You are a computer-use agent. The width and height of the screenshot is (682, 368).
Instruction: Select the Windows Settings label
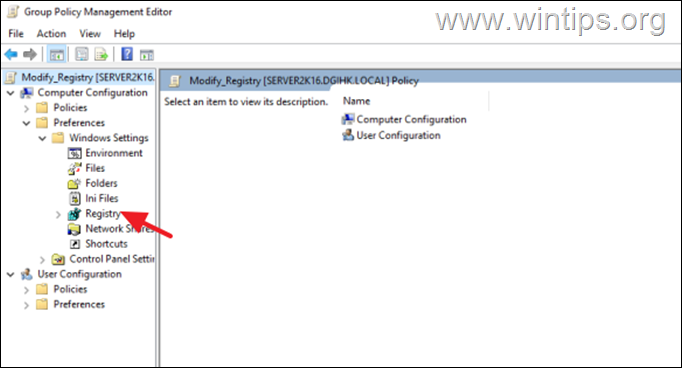tap(109, 138)
